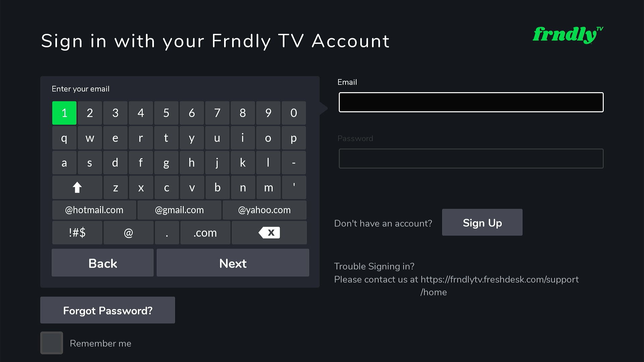Click the .com shortcut key
The height and width of the screenshot is (362, 644).
[x=204, y=232]
